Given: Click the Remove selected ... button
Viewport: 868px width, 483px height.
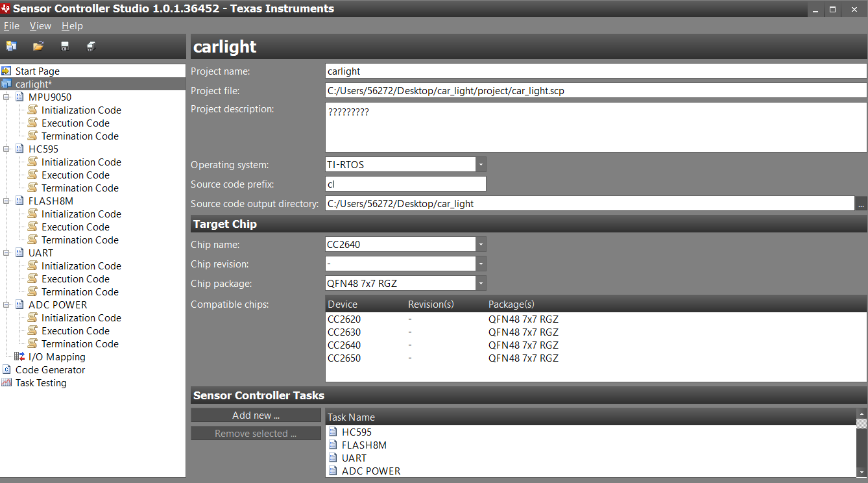Looking at the screenshot, I should [256, 433].
